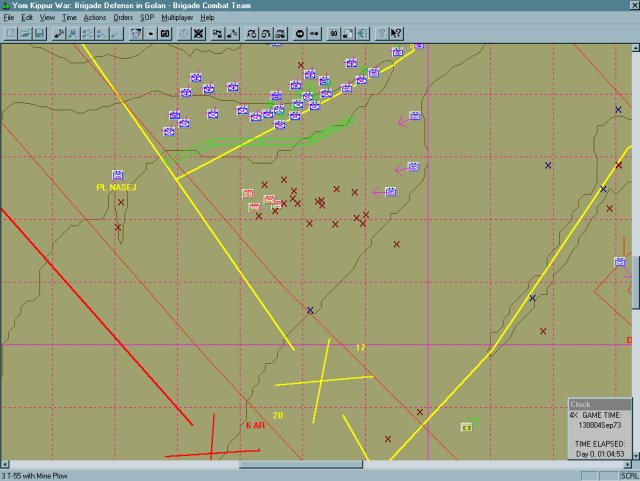Click the greyed clock icon left of X icon
This screenshot has width=640, height=481.
tap(184, 33)
